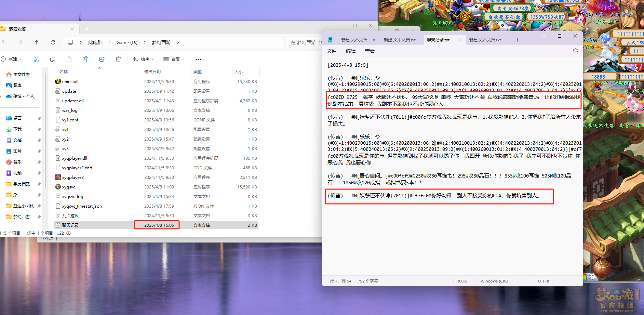Screen dimensions: 644x315
Task: Select the updater.dll file
Action: [73, 101]
